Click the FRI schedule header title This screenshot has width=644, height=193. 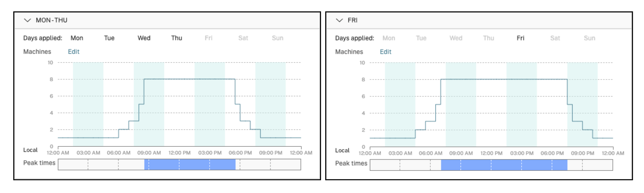coord(353,20)
